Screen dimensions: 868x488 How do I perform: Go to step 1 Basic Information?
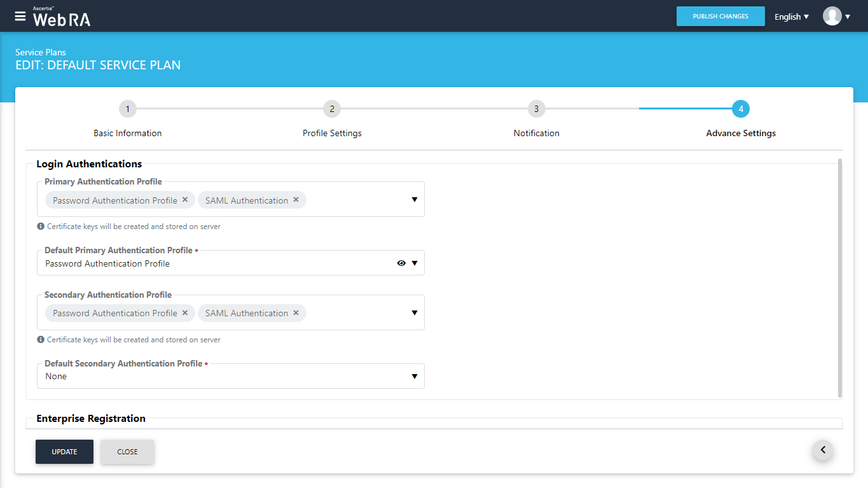pos(127,109)
